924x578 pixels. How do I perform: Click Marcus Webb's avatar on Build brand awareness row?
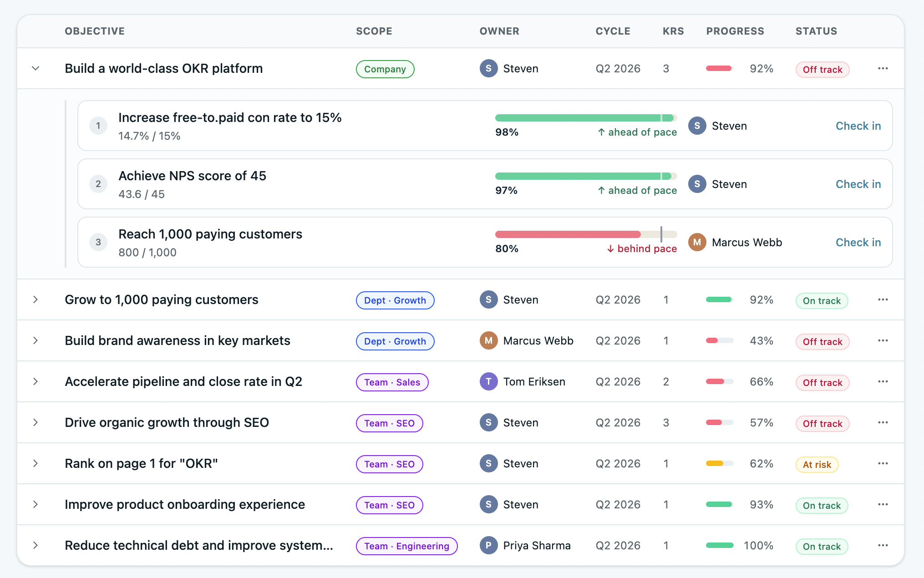point(488,341)
